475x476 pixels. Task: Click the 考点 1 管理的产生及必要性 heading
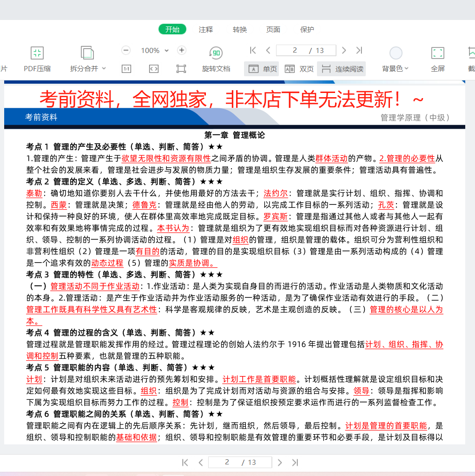click(x=125, y=147)
